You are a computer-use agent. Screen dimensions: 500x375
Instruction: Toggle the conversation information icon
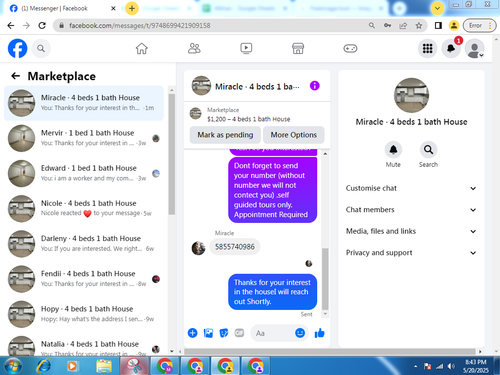click(315, 86)
